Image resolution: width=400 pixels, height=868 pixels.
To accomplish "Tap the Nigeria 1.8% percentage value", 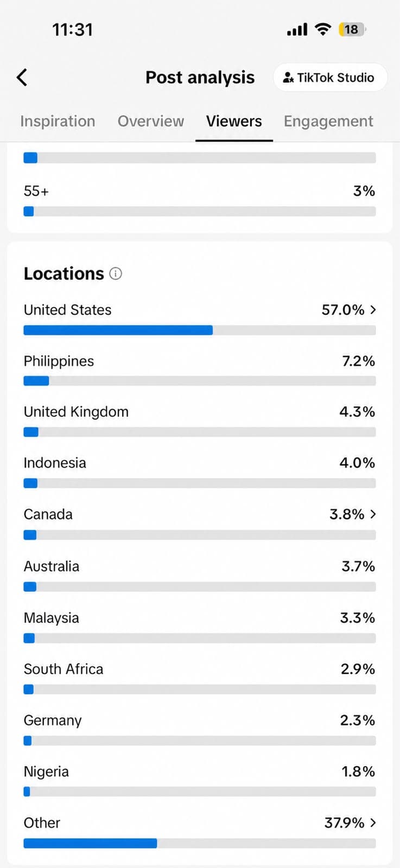I will pos(358,771).
